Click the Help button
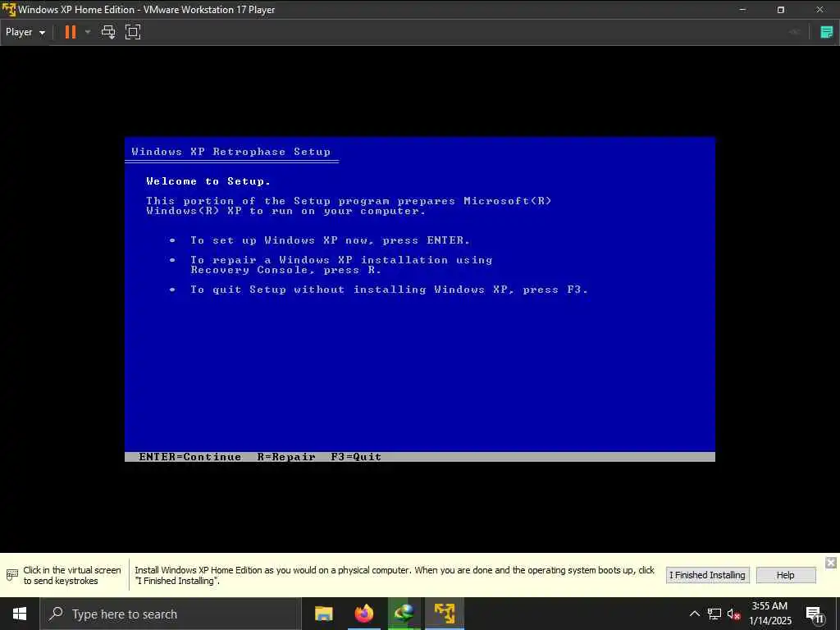Viewport: 840px width, 630px height. click(785, 575)
